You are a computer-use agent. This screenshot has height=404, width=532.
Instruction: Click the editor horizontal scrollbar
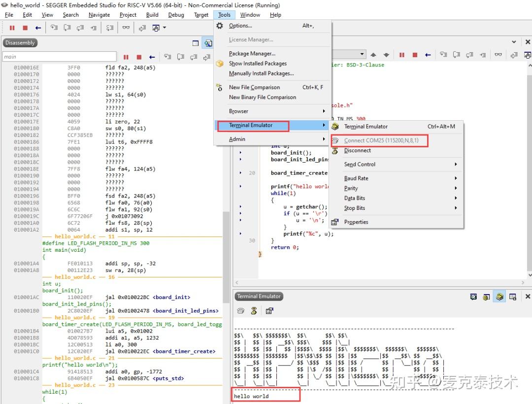[x=380, y=283]
